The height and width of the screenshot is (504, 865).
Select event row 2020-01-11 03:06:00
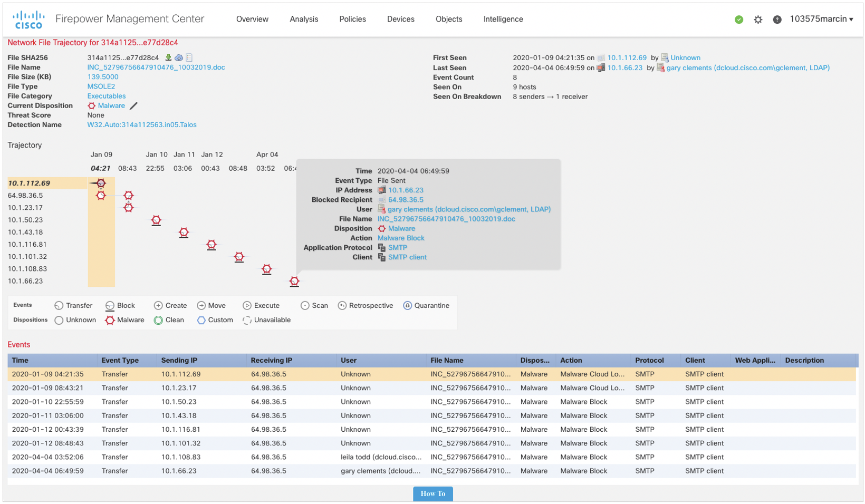click(432, 415)
